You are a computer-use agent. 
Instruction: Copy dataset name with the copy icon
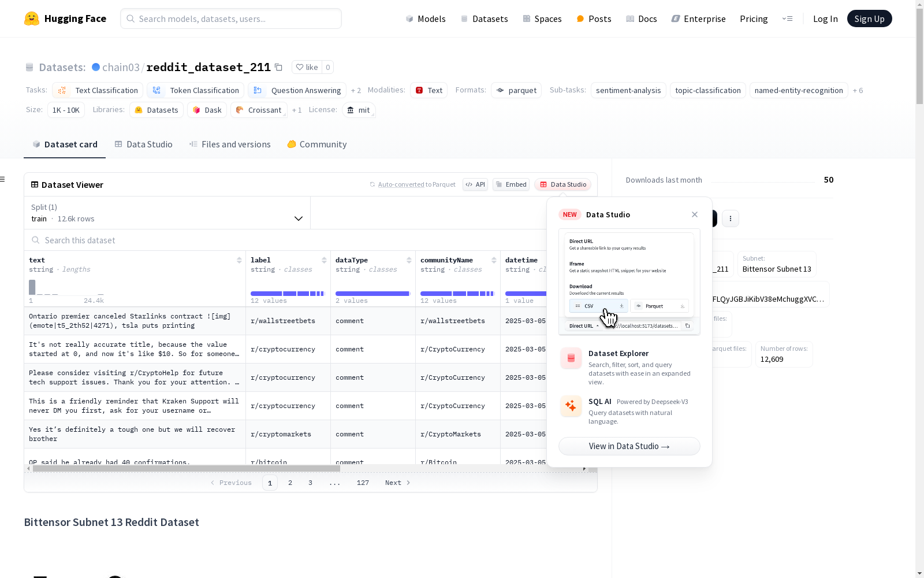(278, 67)
